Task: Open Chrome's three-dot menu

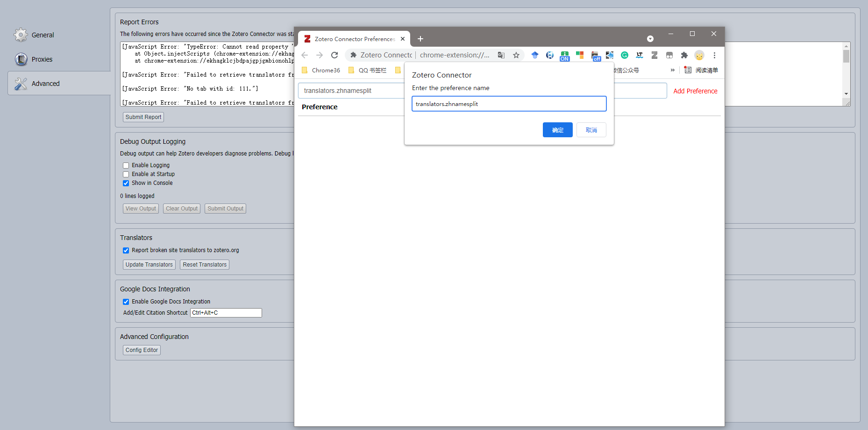Action: pos(714,55)
